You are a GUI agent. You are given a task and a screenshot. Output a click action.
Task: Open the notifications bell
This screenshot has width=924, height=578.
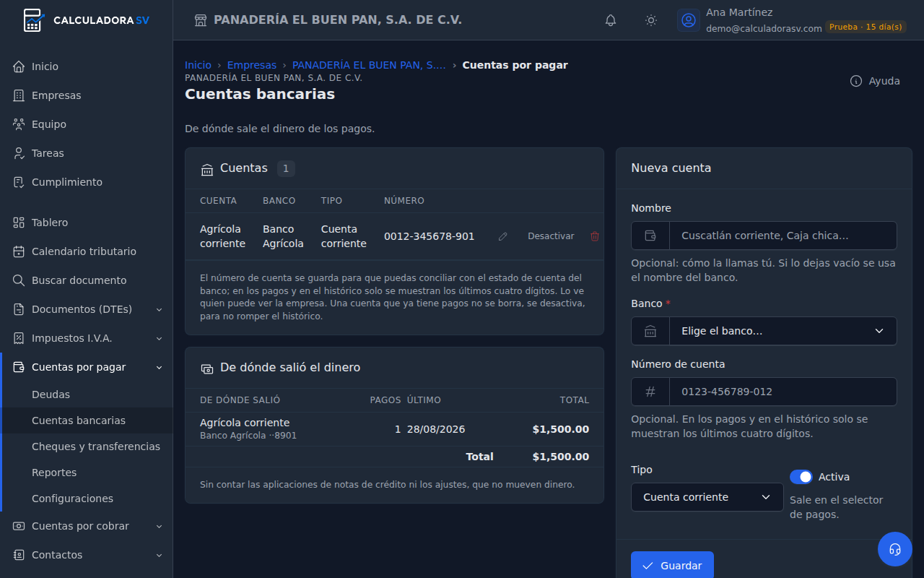click(611, 20)
